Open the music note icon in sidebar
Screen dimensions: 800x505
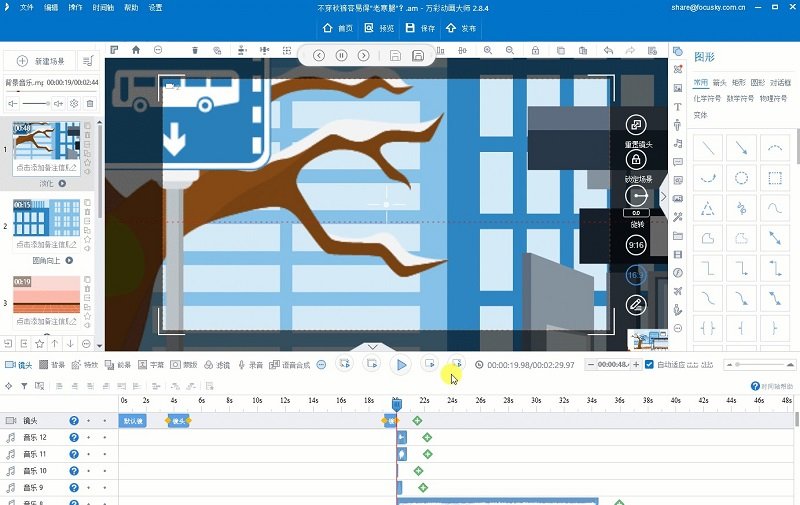[678, 143]
